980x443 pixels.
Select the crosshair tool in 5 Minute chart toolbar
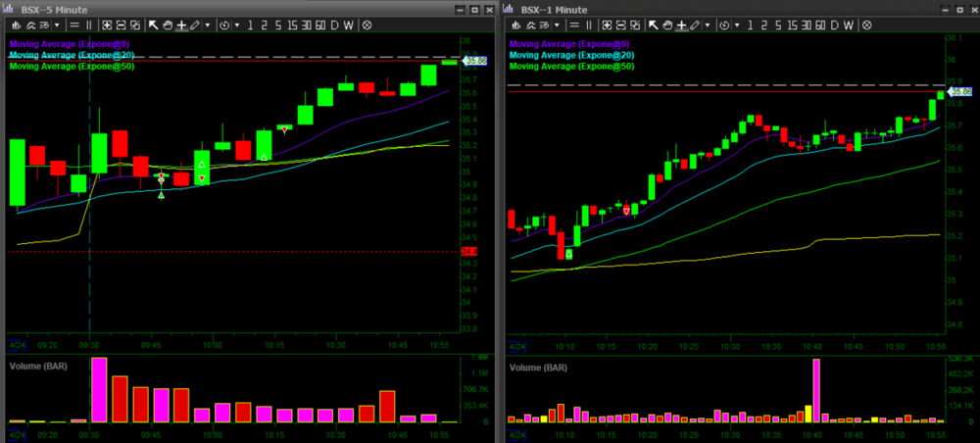(181, 25)
